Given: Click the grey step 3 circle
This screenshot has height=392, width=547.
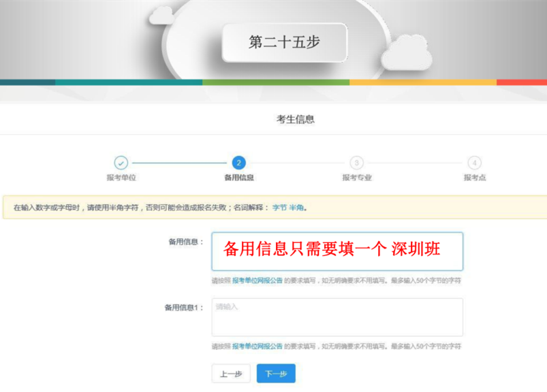Looking at the screenshot, I should 356,163.
